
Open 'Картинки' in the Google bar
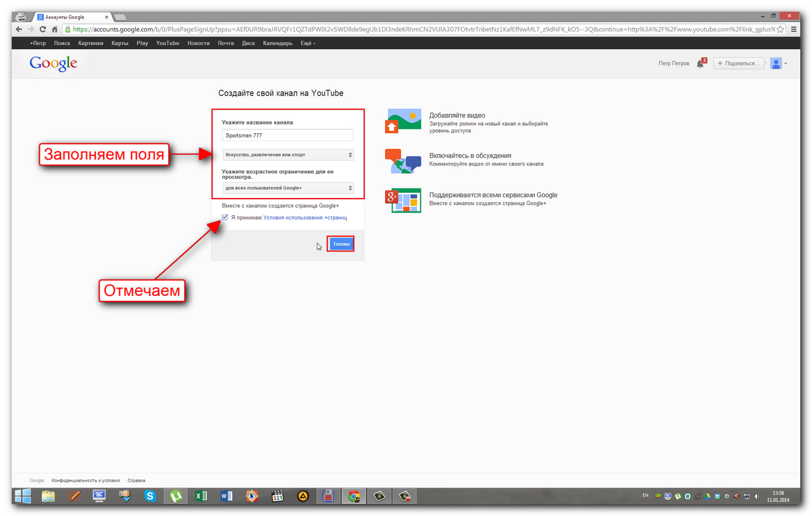point(91,43)
